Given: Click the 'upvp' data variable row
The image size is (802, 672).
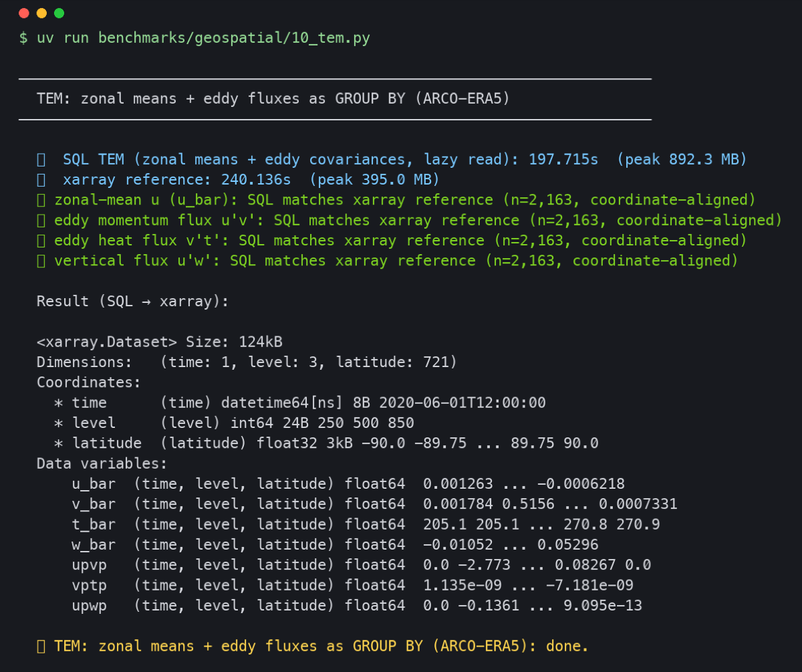Looking at the screenshot, I should coord(362,565).
